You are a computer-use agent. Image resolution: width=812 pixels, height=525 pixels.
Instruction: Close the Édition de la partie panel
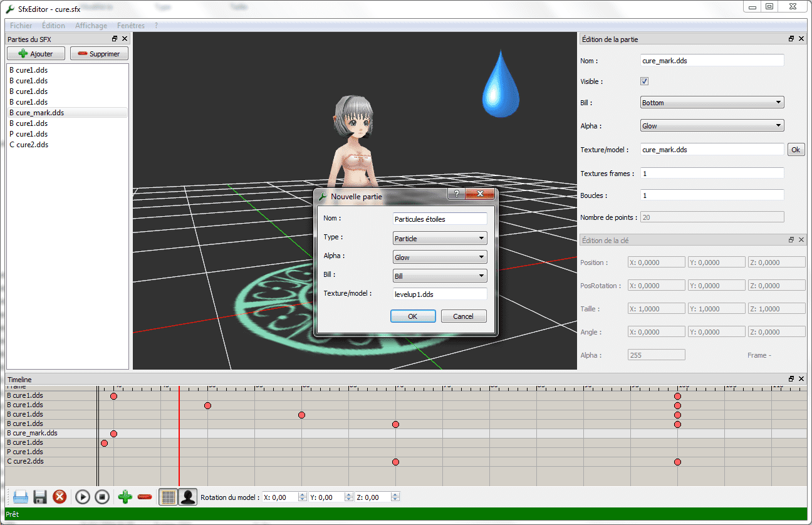click(x=801, y=39)
